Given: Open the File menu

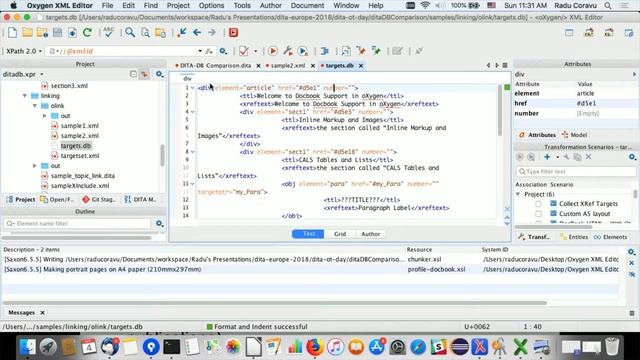Looking at the screenshot, I should pos(108,6).
